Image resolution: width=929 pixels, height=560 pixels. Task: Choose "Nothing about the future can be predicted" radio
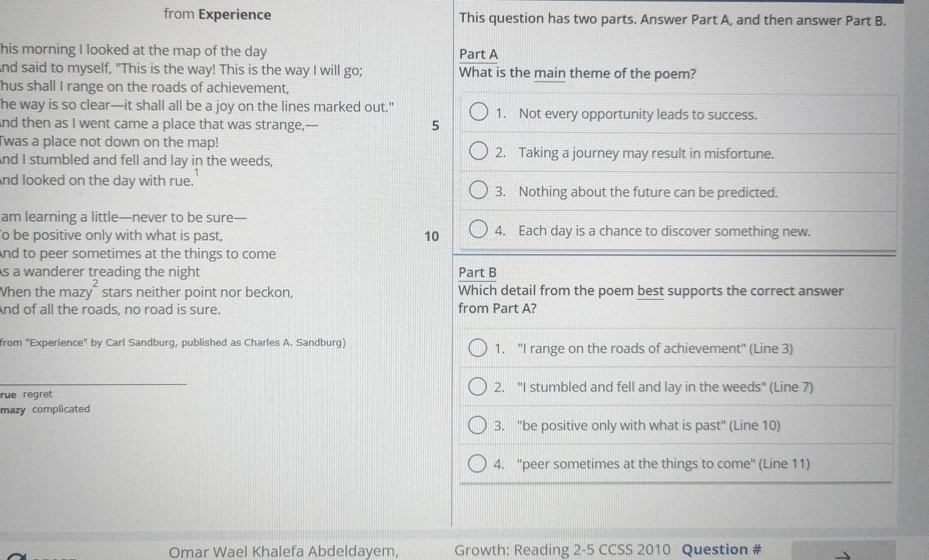tap(478, 190)
